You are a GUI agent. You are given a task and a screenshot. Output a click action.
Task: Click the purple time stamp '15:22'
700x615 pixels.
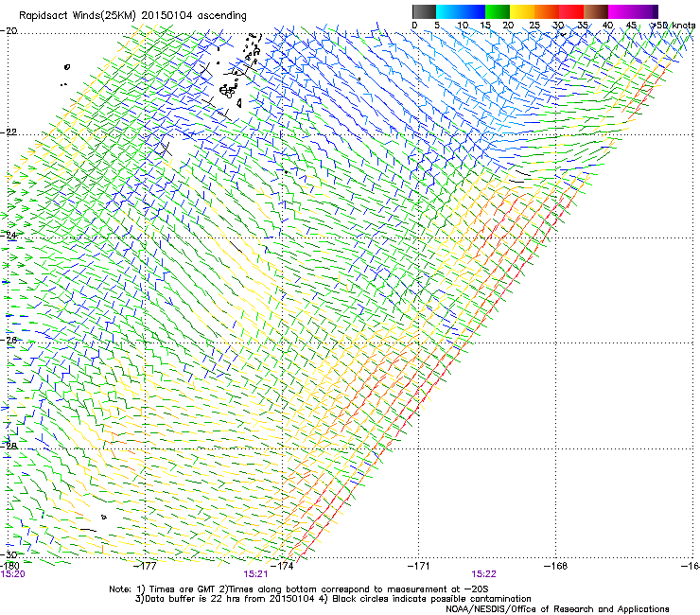tap(484, 574)
